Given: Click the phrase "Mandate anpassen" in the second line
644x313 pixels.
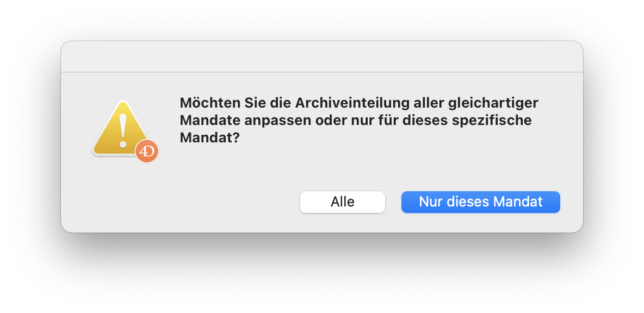Looking at the screenshot, I should [241, 121].
